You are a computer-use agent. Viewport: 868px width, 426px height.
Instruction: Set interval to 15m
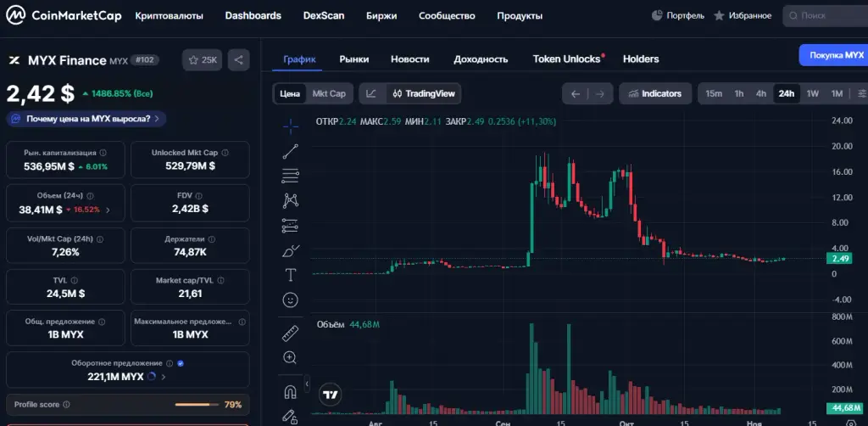click(x=714, y=93)
